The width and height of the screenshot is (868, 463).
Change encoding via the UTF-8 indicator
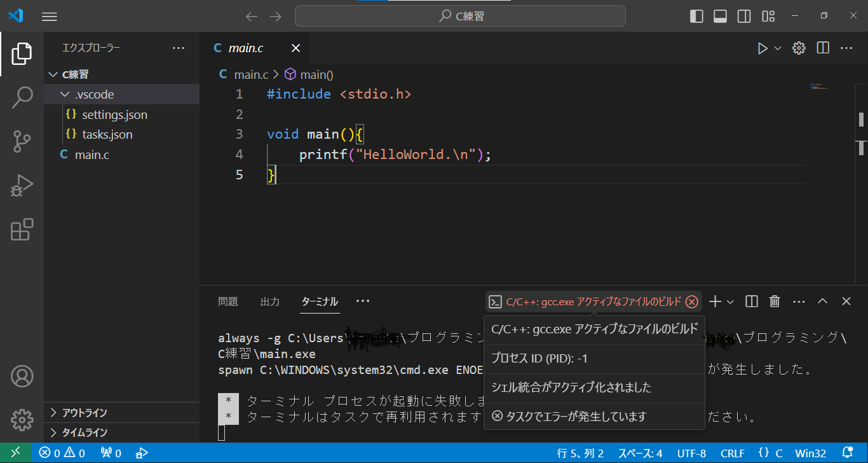[x=691, y=452]
